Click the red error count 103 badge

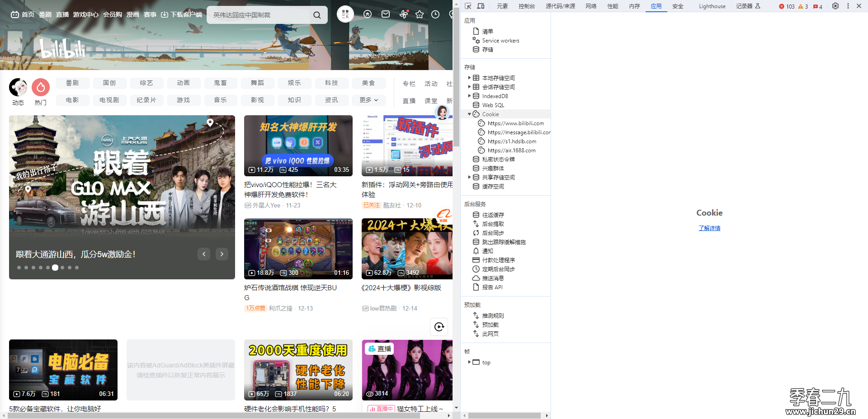click(787, 6)
